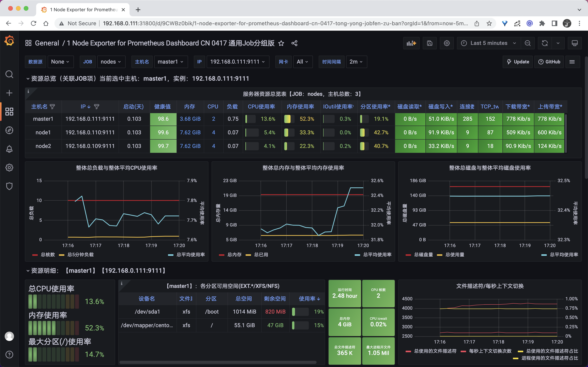Click the alerting bell icon in sidebar
The image size is (588, 367).
click(x=9, y=148)
